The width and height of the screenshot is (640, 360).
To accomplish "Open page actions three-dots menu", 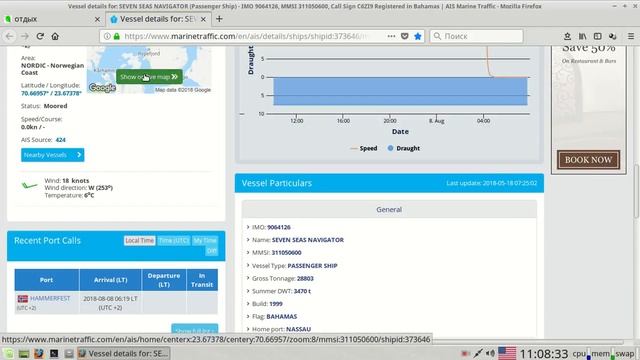I will (x=391, y=36).
